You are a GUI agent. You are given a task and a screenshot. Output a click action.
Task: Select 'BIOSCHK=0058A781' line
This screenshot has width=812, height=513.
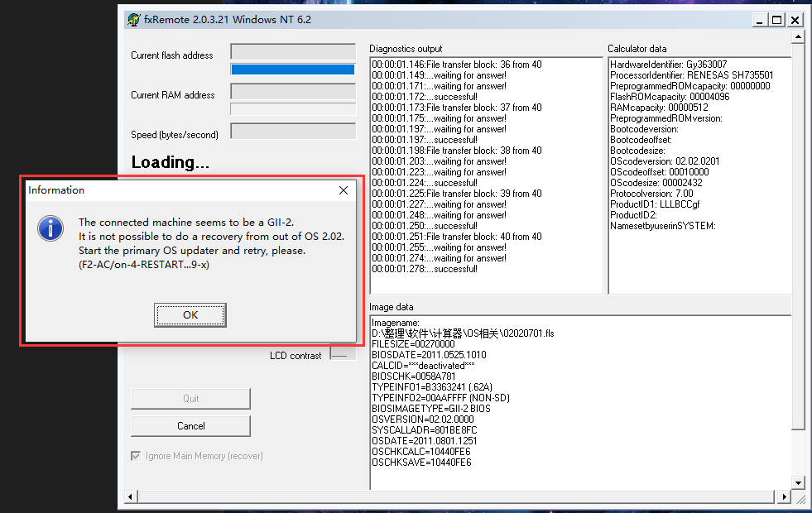(414, 376)
